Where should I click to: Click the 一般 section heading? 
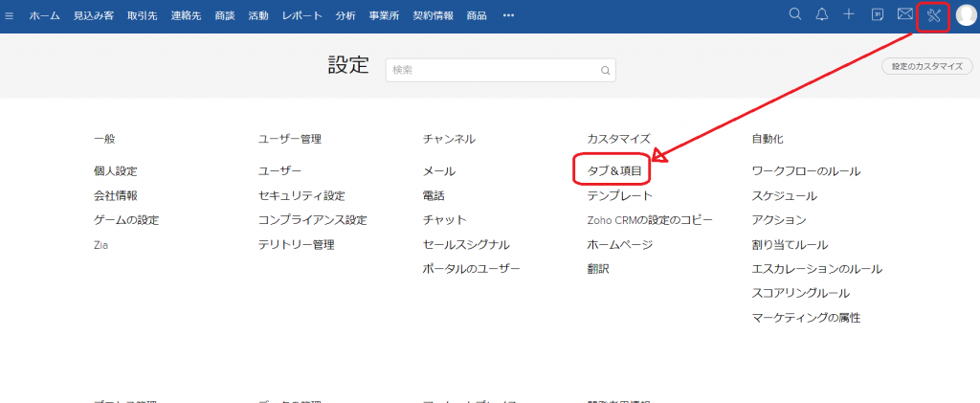[104, 140]
